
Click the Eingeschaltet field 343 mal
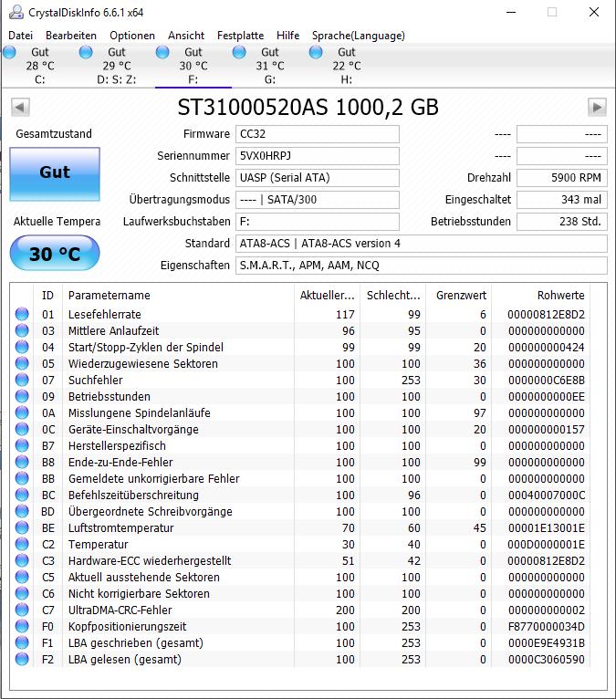[562, 200]
